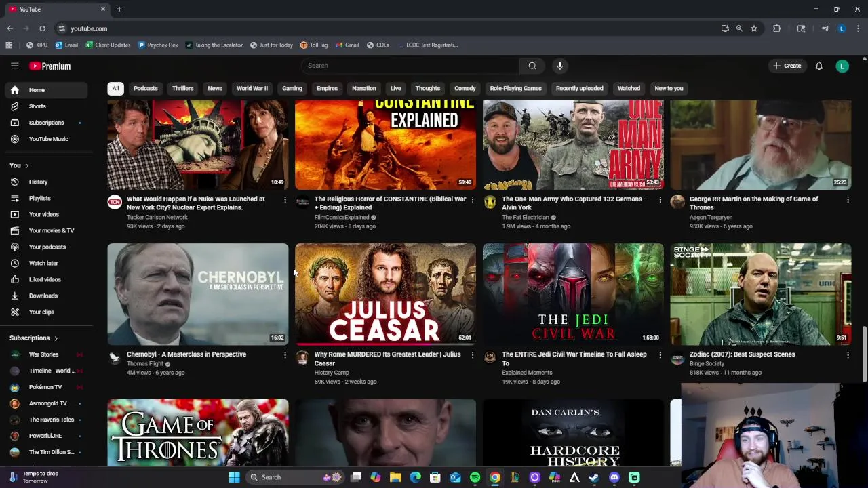Submit with the search magnifier button
This screenshot has width=868, height=488.
[532, 66]
